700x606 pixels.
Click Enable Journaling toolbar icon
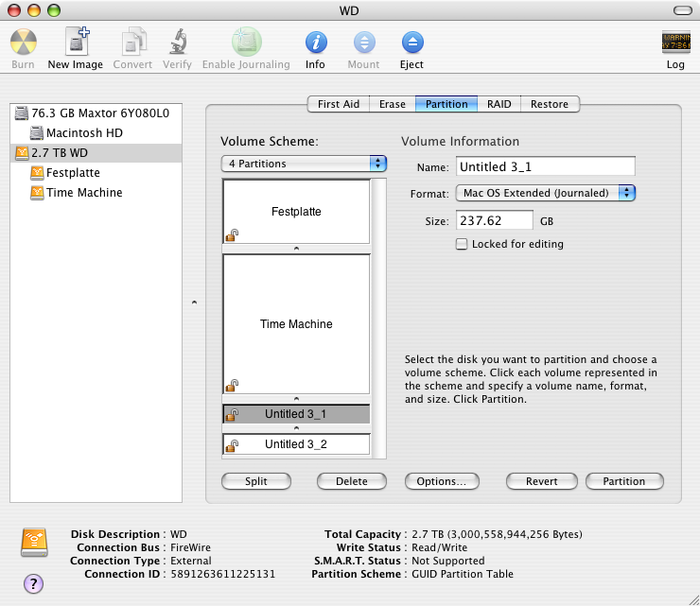click(x=247, y=42)
